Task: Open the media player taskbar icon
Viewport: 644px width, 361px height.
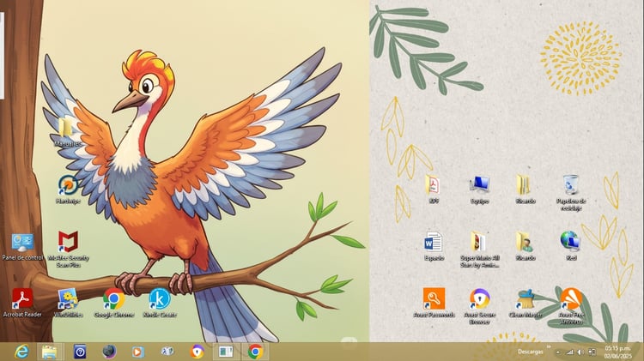Action: (138, 352)
